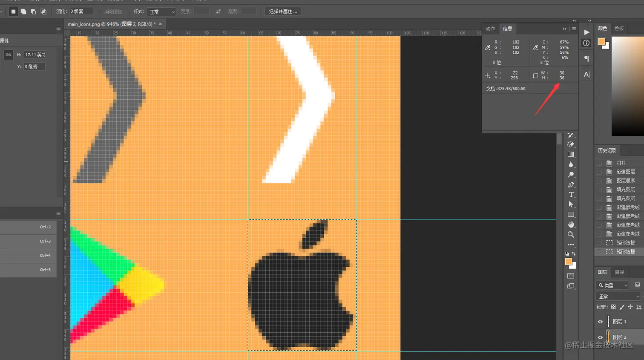644x360 pixels.
Task: Set history brush source for 打开
Action: [600, 163]
